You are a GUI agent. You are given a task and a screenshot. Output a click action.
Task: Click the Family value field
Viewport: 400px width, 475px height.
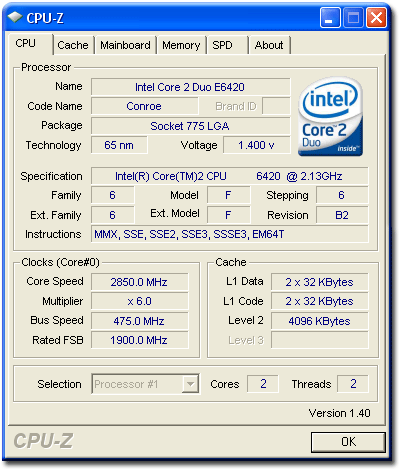tap(113, 195)
